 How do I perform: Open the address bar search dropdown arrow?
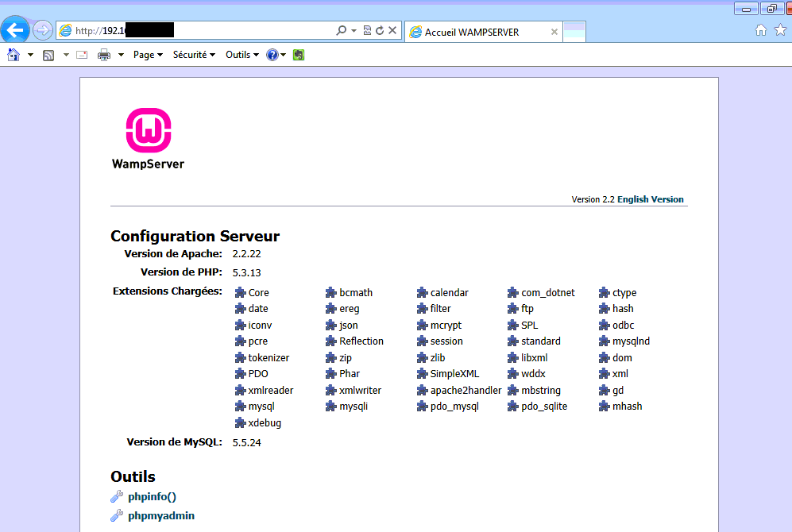pos(354,31)
